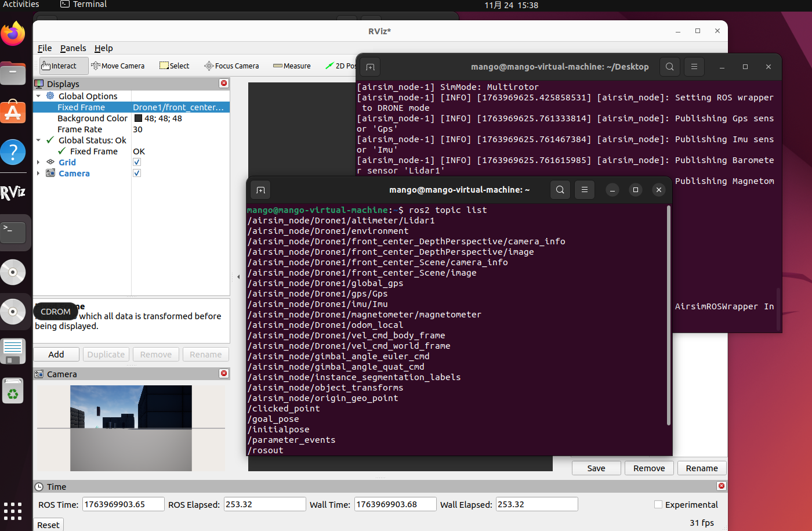Click the Save button in Views panel
812x531 pixels.
(596, 468)
